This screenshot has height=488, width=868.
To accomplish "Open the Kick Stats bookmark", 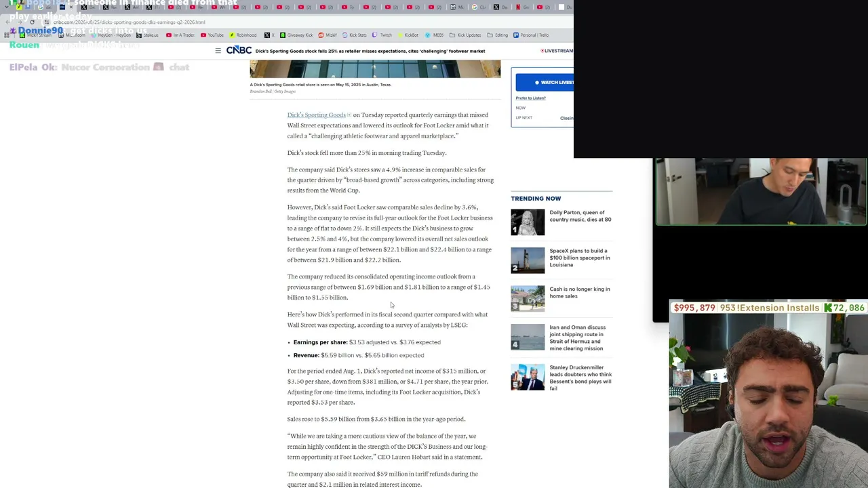I will (x=354, y=35).
